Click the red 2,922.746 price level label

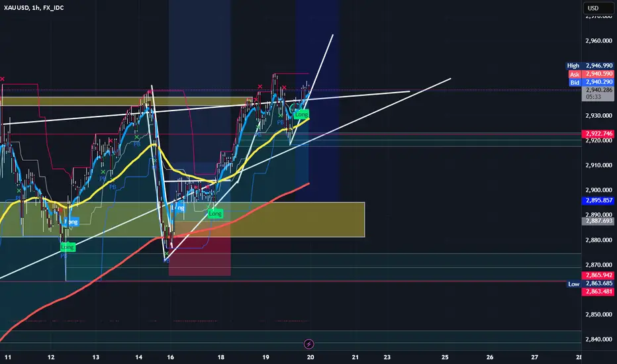(x=598, y=134)
